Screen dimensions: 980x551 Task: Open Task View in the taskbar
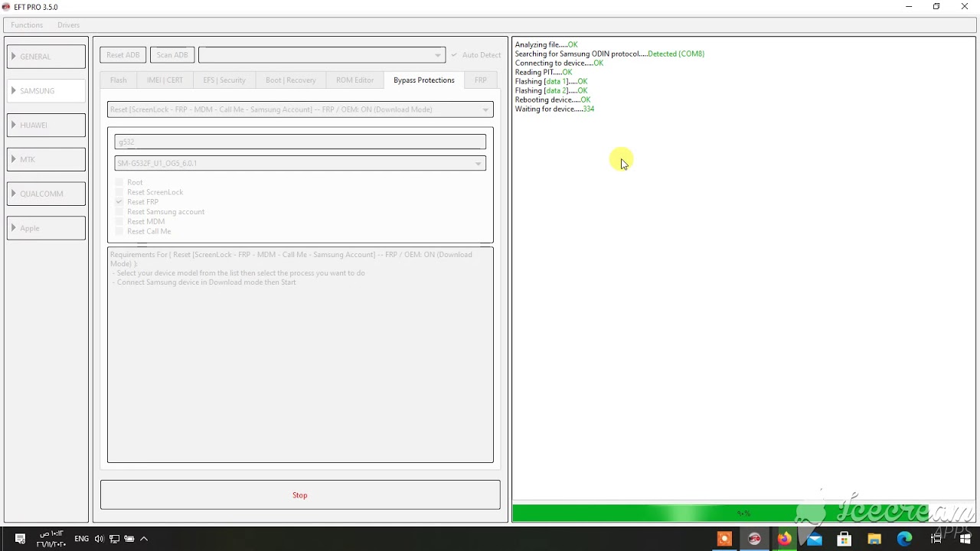point(934,539)
